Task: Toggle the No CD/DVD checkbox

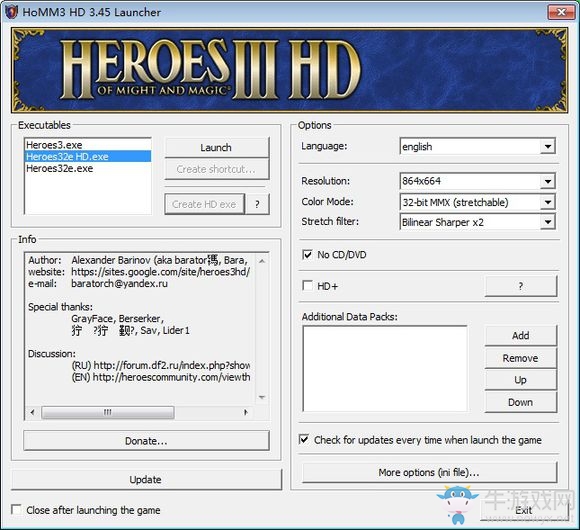Action: 307,254
